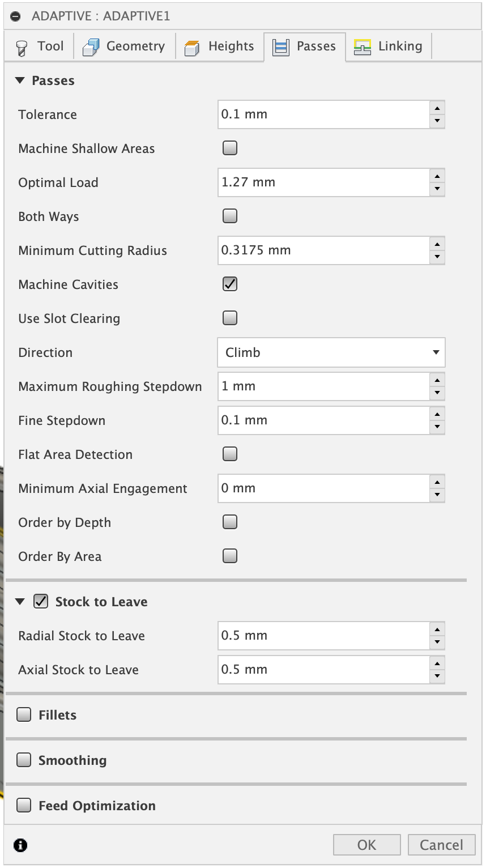Click the Geometry tab cube icon
Image resolution: width=486 pixels, height=868 pixels.
91,47
